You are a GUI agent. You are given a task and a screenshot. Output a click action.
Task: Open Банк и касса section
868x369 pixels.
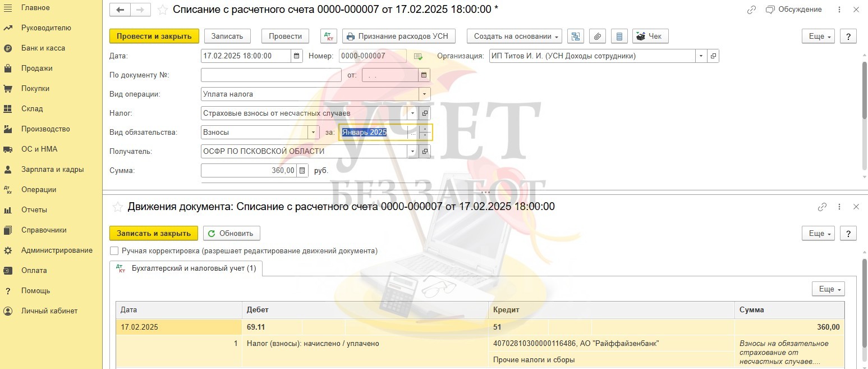[x=43, y=48]
